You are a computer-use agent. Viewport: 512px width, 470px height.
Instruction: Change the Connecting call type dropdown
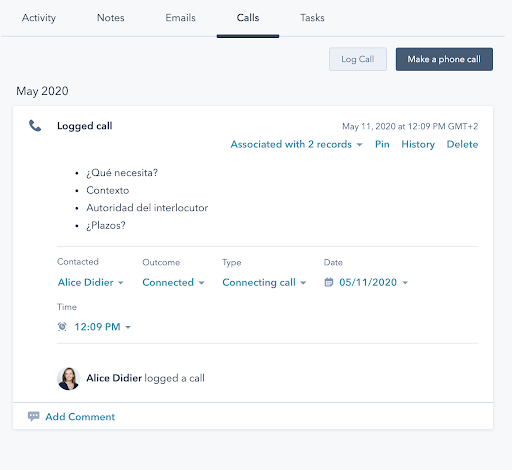click(264, 282)
